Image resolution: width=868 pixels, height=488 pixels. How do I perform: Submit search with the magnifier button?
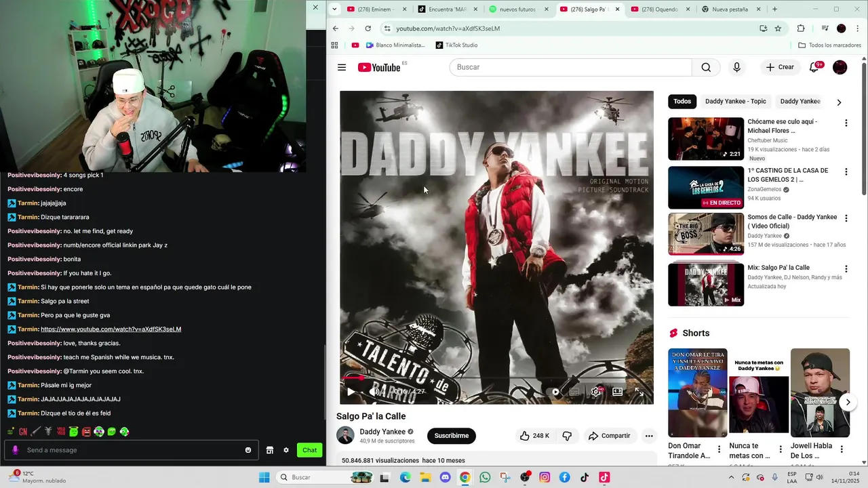click(x=706, y=67)
